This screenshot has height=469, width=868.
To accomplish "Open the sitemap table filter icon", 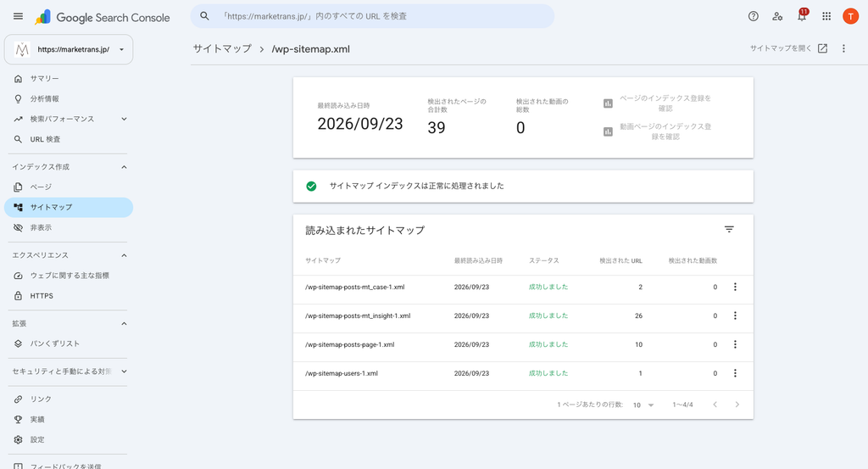I will [x=729, y=229].
